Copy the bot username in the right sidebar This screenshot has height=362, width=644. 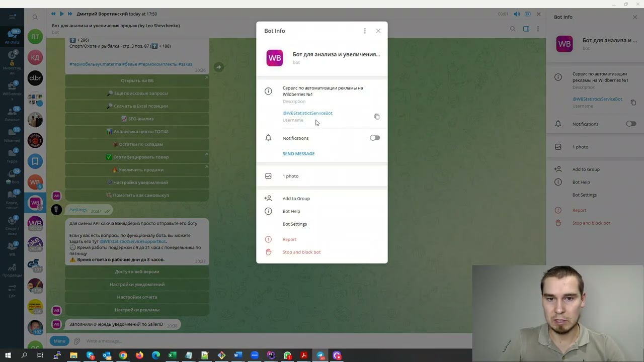633,103
